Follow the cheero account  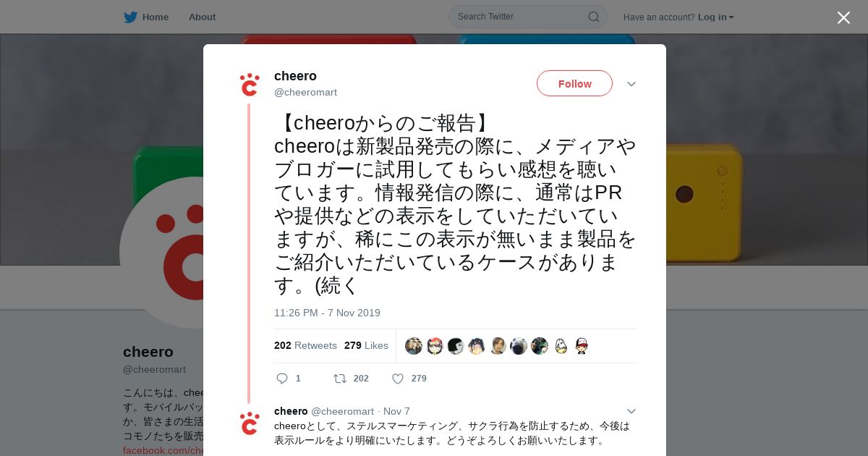[574, 83]
